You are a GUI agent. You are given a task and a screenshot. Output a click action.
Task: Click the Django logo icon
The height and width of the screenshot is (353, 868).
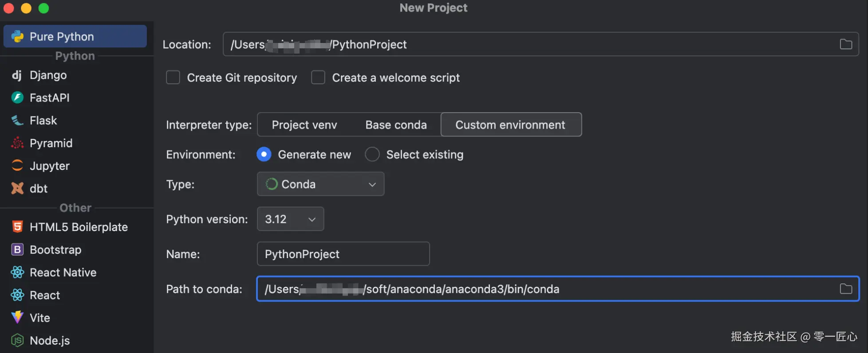click(x=17, y=75)
